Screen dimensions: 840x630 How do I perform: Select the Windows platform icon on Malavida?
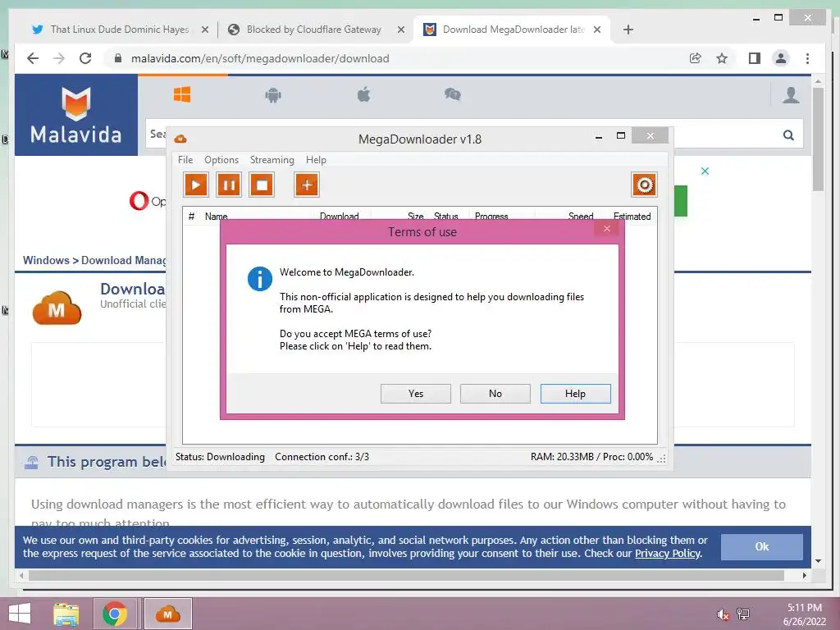click(x=182, y=95)
